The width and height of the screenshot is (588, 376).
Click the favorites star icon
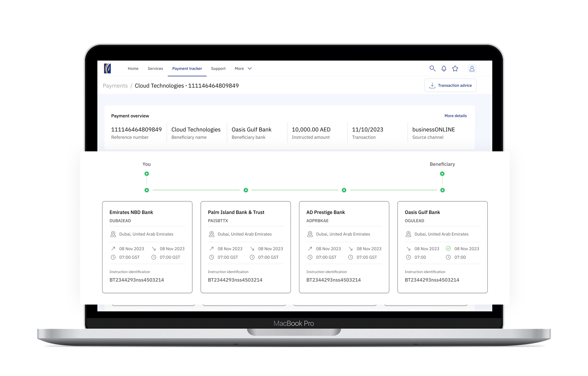[455, 69]
